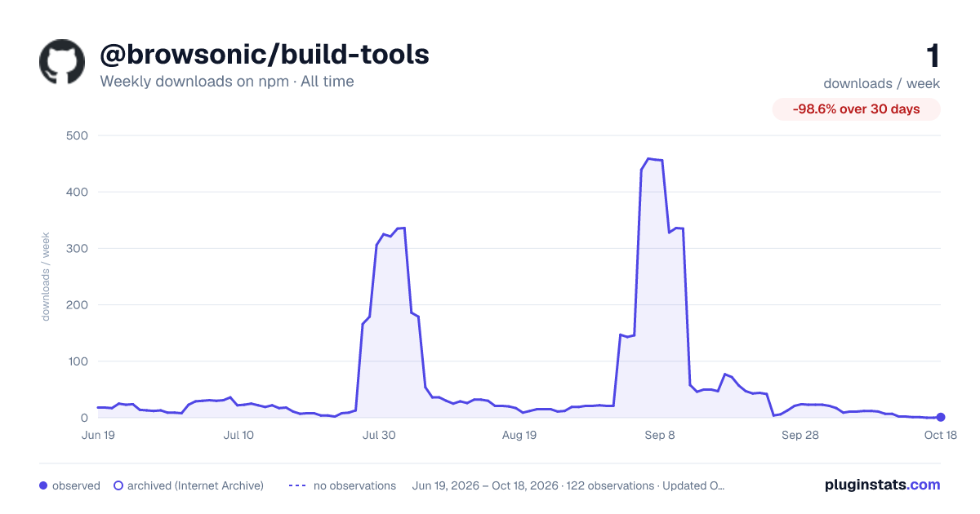Click the 'no observations' legend label
The image size is (980, 514).
coord(354,485)
